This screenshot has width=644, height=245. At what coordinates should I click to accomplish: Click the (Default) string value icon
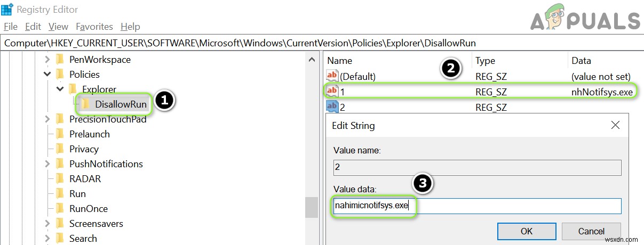coord(332,77)
